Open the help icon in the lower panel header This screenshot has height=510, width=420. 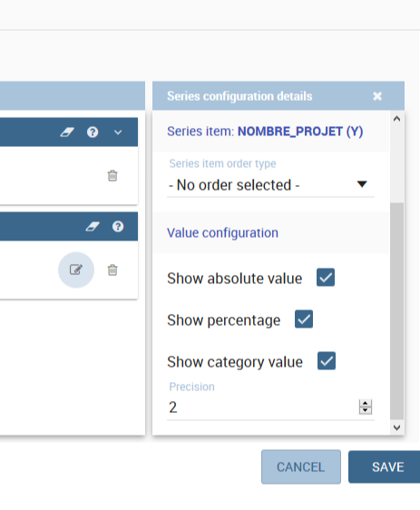tap(118, 227)
